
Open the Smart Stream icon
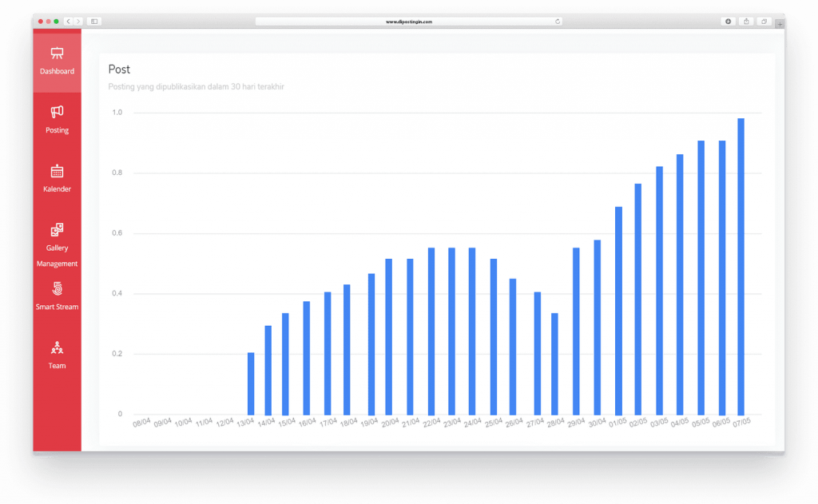(x=57, y=288)
